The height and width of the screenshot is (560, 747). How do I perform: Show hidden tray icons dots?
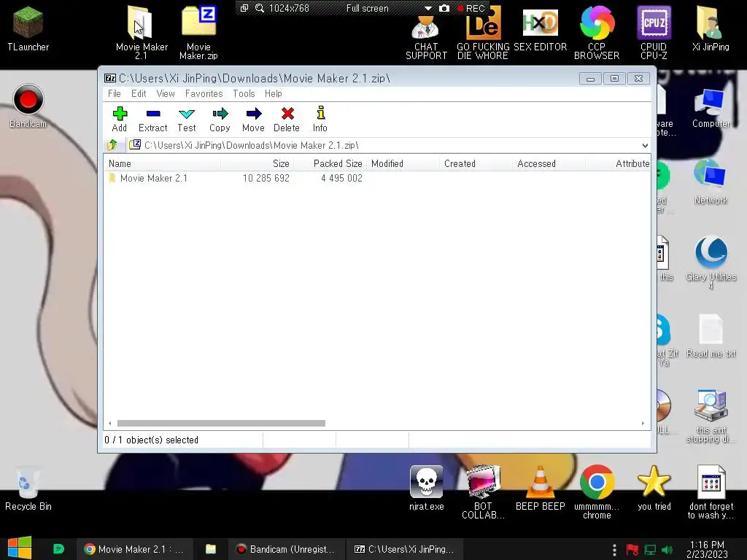pyautogui.click(x=614, y=550)
